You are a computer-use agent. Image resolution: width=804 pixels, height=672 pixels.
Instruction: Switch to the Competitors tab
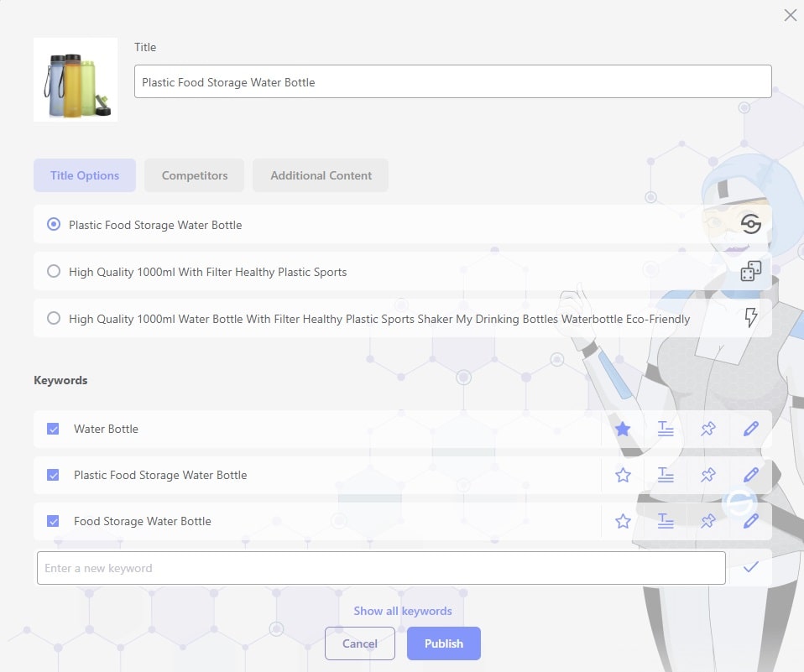[x=194, y=175]
